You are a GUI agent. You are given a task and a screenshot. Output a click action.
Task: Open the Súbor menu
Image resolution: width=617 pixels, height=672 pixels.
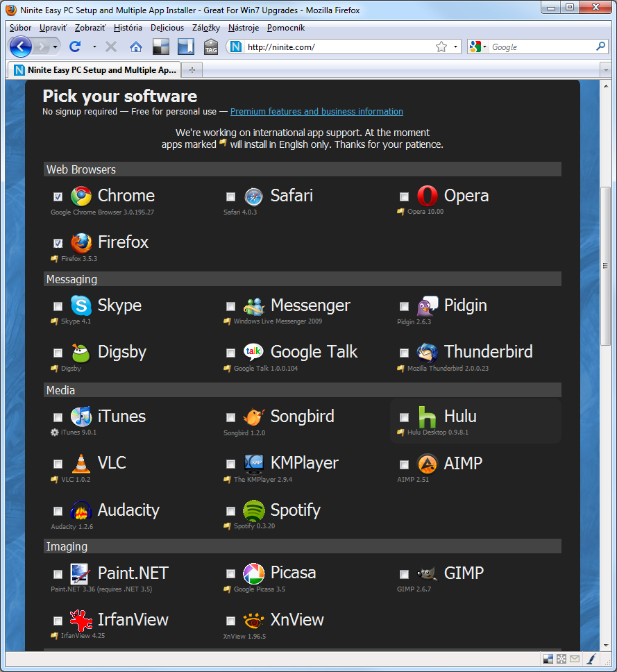(x=20, y=28)
